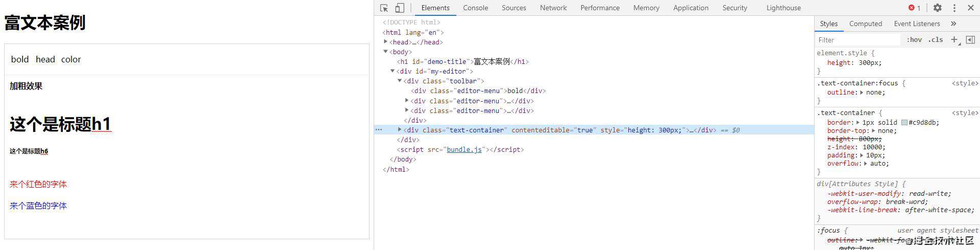Expand the border shorthand property arrow
This screenshot has height=250, width=980.
[x=858, y=123]
